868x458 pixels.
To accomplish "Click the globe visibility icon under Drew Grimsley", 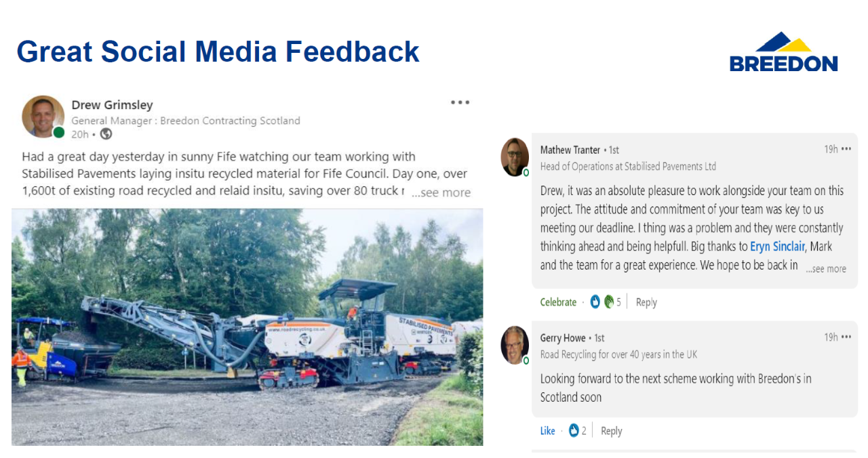I will [x=106, y=134].
